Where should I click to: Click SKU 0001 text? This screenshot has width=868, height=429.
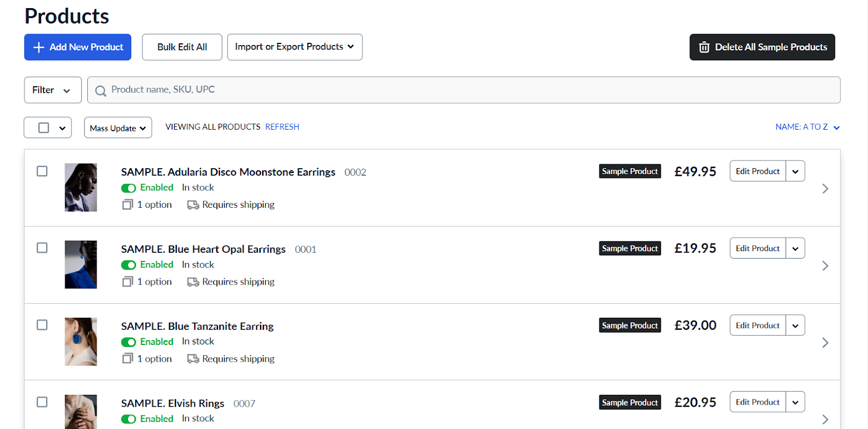(x=305, y=249)
